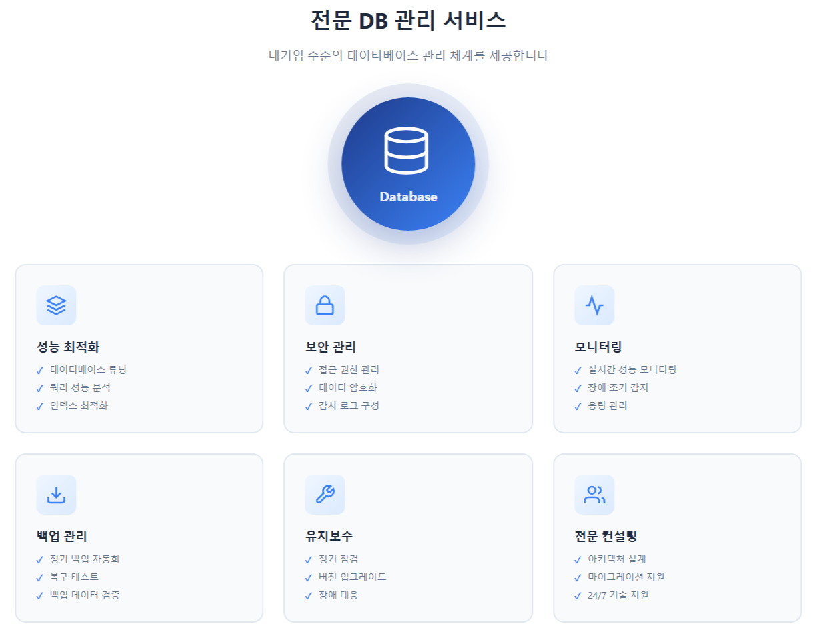Click the 전문 DB 관리 서비스 page heading
The image size is (823, 644).
pyautogui.click(x=408, y=20)
